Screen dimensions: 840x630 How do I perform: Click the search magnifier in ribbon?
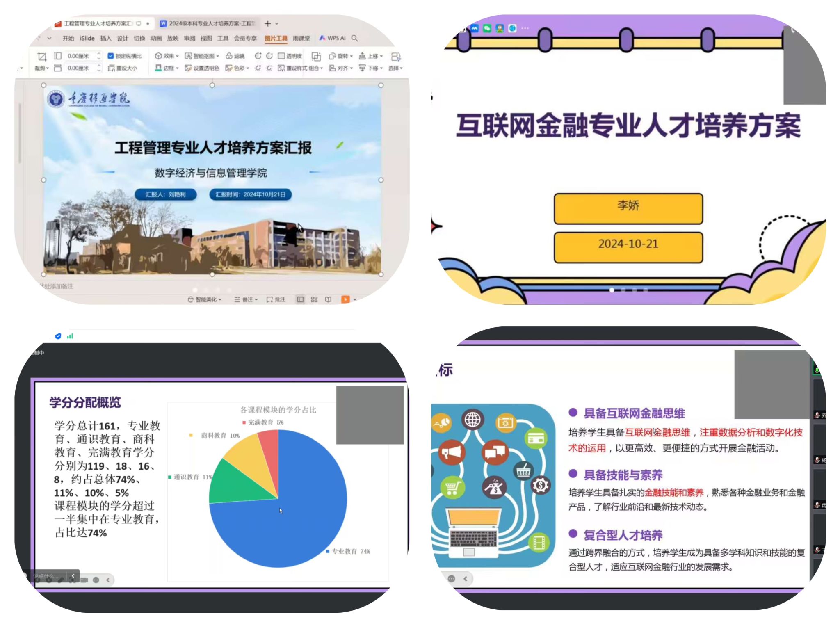pyautogui.click(x=355, y=38)
